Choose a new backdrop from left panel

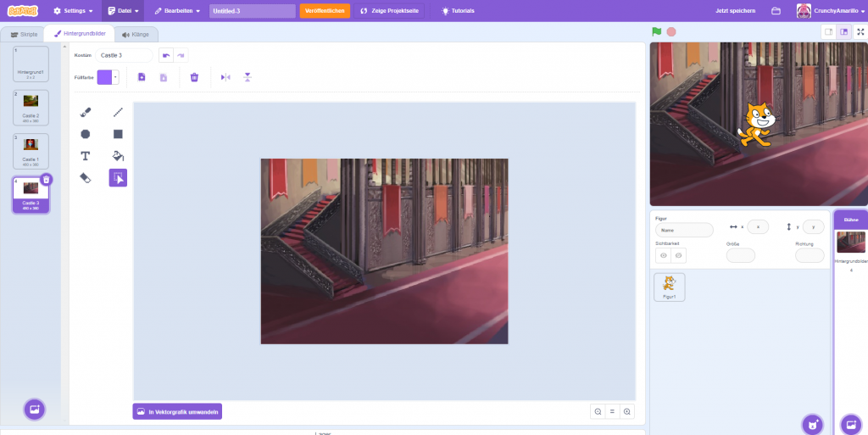tap(34, 410)
